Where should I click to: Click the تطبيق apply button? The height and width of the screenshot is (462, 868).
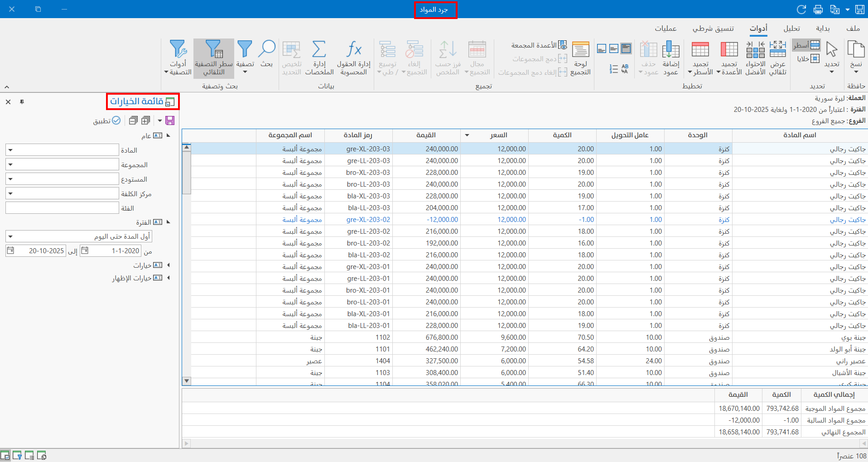click(x=107, y=120)
